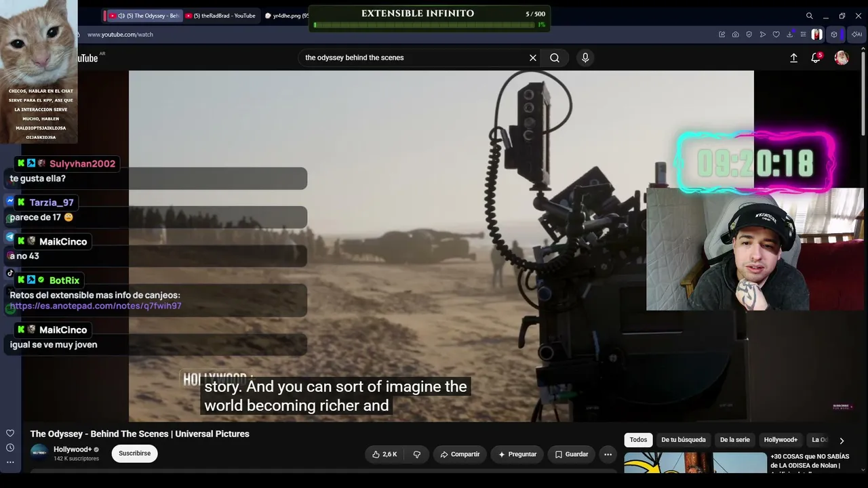
Task: Open the browser snapshot edit icon
Action: click(722, 35)
